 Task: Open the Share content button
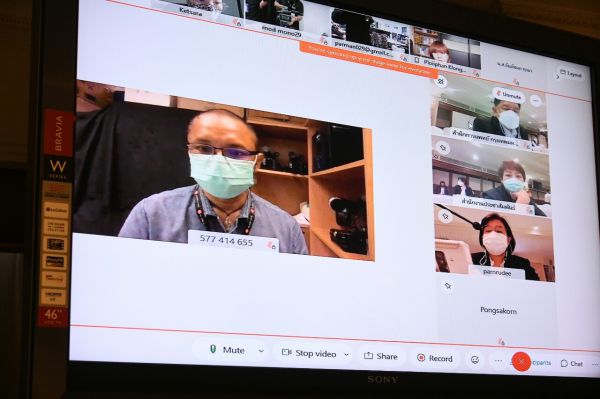(x=380, y=356)
